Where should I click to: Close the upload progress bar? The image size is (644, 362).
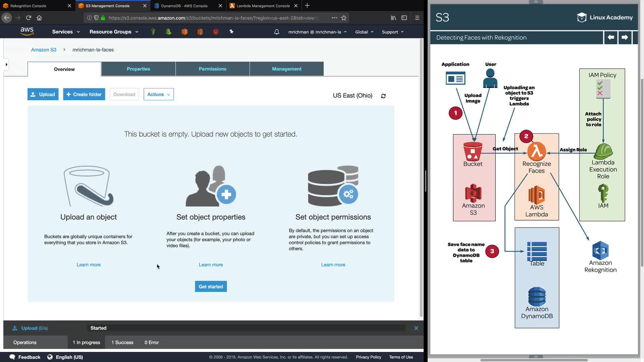coord(416,328)
